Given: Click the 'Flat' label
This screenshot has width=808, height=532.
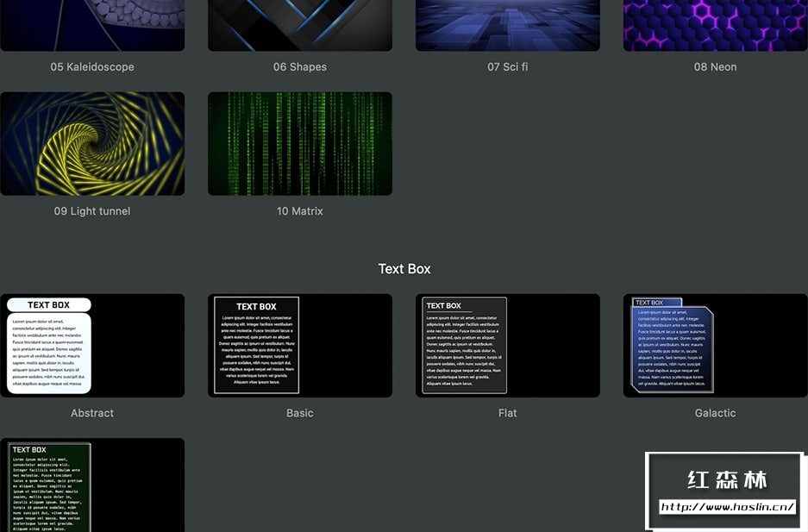Looking at the screenshot, I should coord(508,413).
